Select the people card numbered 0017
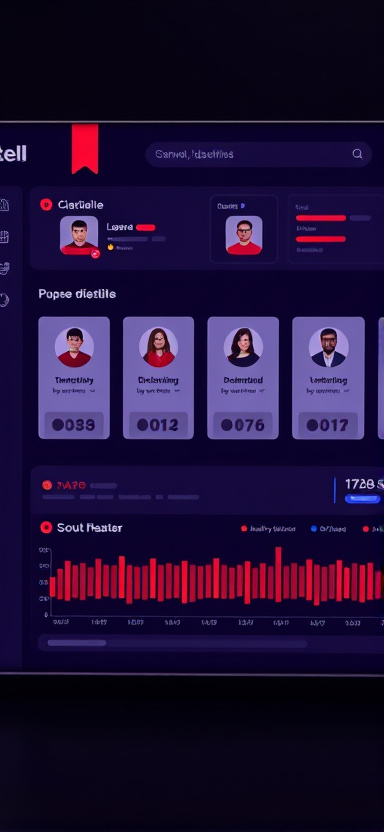This screenshot has width=384, height=832. 328,378
